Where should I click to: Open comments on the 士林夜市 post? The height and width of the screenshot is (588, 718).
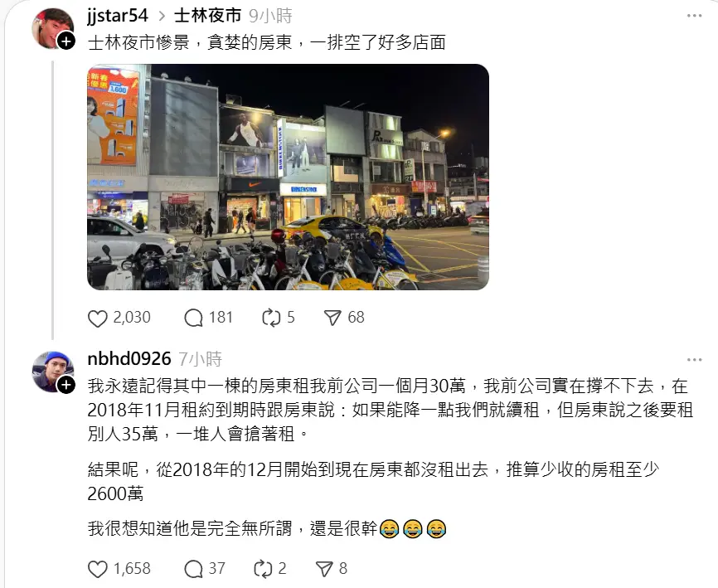click(x=193, y=318)
